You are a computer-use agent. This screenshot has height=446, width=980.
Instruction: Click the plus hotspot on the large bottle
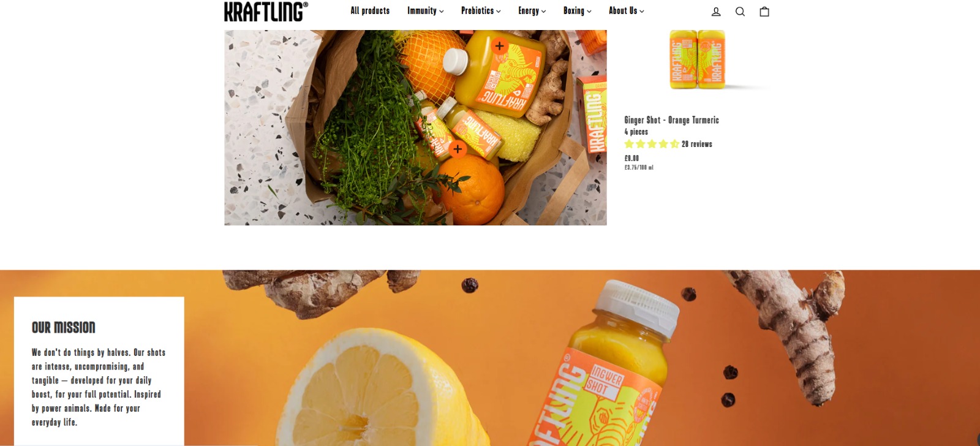click(499, 46)
